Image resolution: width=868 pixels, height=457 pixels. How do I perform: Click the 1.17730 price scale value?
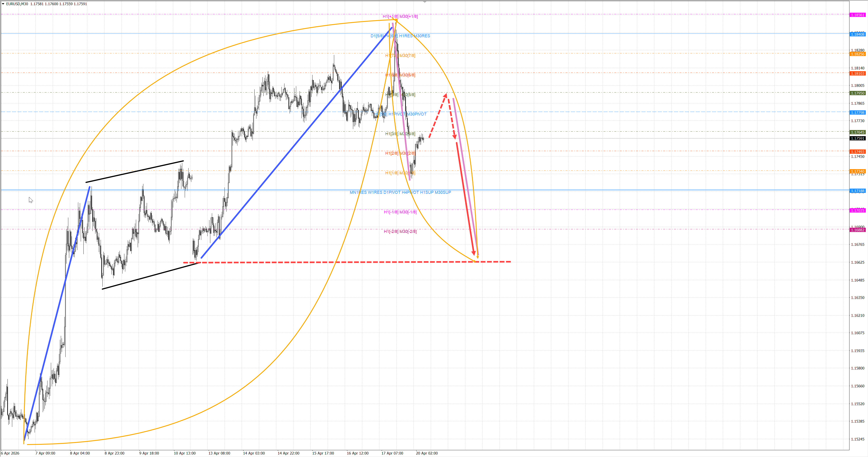[858, 121]
